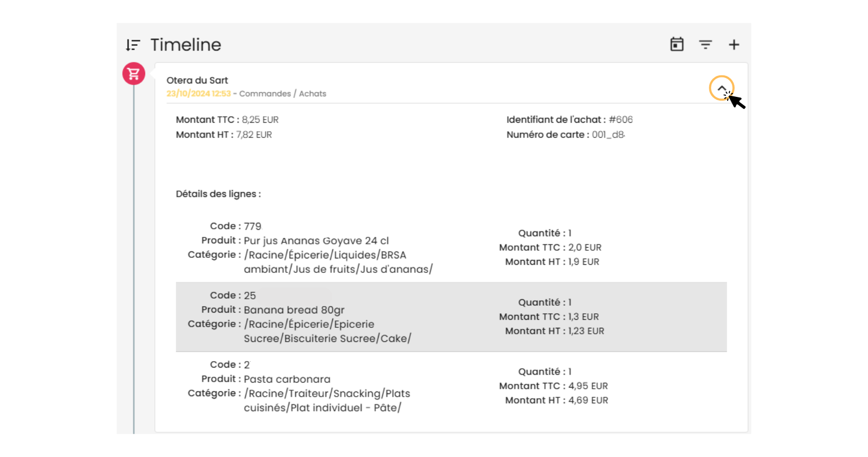Select Montant HT 1,9 EUR value
868x457 pixels.
tap(584, 262)
